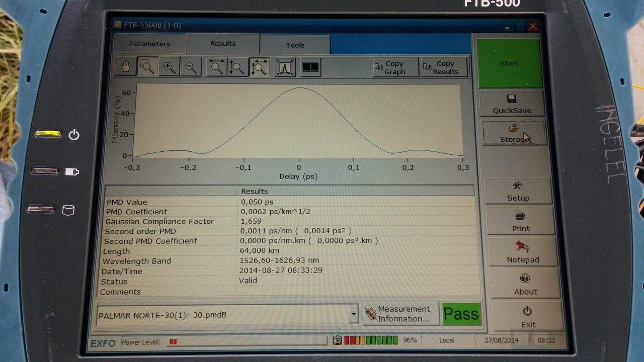
Task: Open Measurement Information dialog
Action: pyautogui.click(x=399, y=314)
